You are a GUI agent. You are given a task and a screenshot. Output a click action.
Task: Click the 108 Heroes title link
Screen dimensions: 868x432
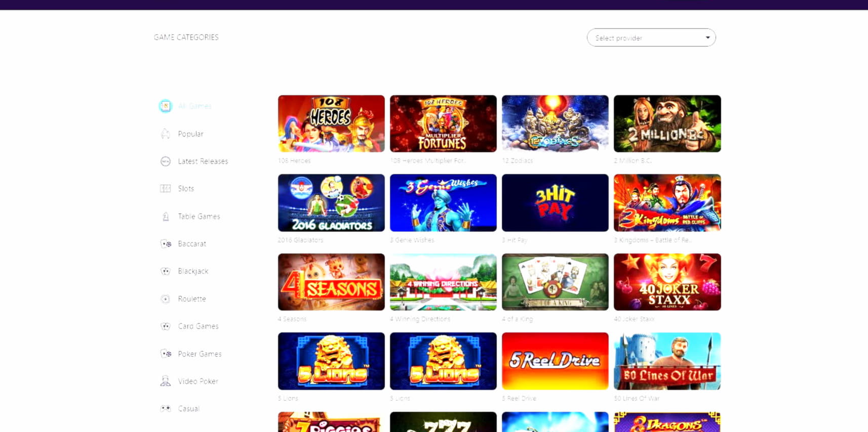tap(294, 161)
